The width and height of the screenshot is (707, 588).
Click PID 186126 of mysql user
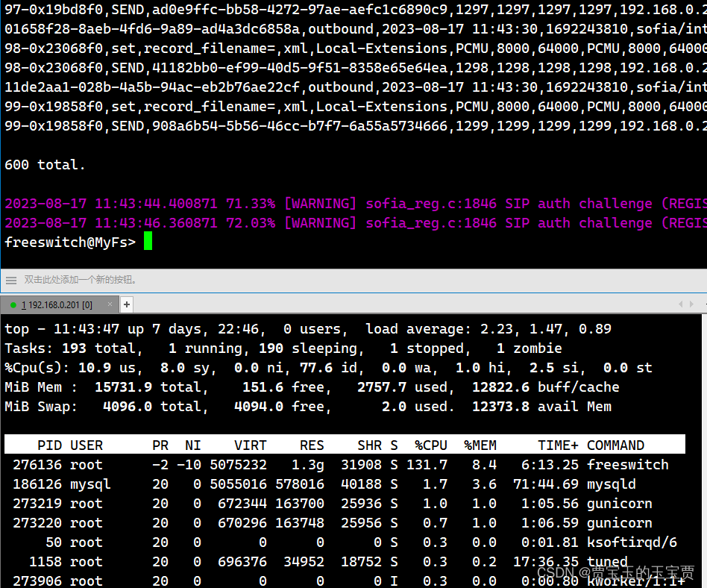[37, 484]
